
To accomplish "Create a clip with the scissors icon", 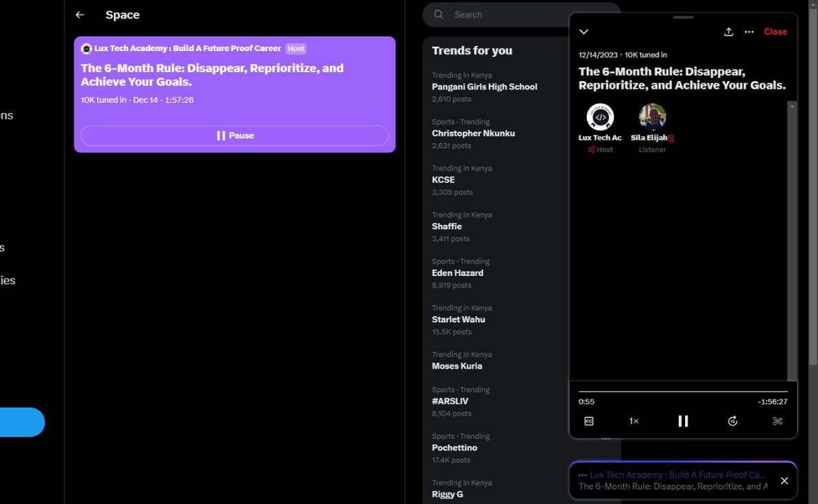I will (778, 421).
